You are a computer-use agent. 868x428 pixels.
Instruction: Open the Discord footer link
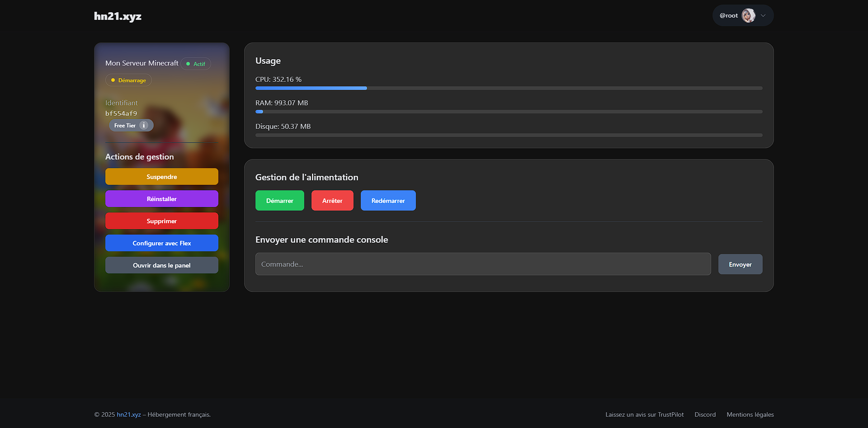pyautogui.click(x=705, y=414)
